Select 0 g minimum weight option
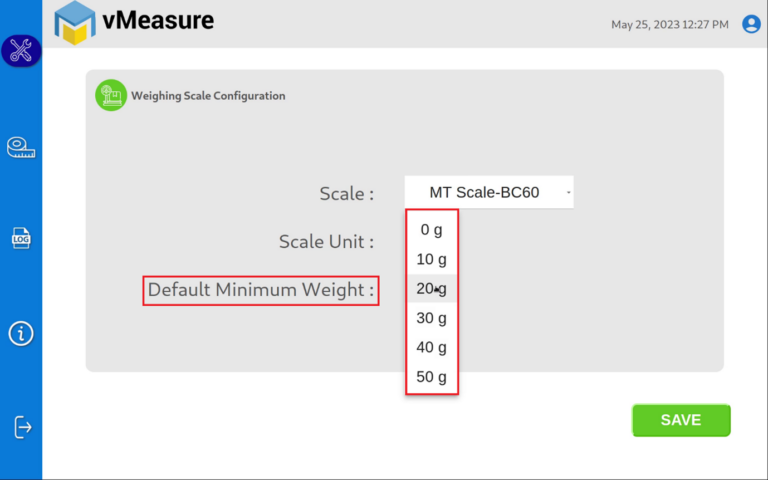The width and height of the screenshot is (768, 480). coord(432,229)
